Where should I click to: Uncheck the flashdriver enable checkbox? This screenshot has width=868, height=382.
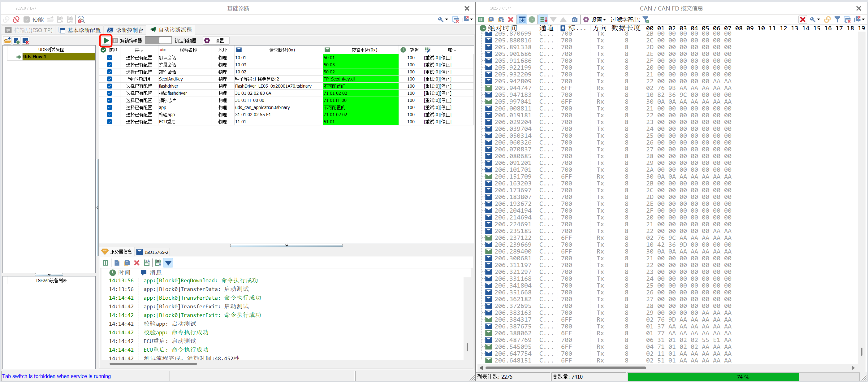pos(109,86)
